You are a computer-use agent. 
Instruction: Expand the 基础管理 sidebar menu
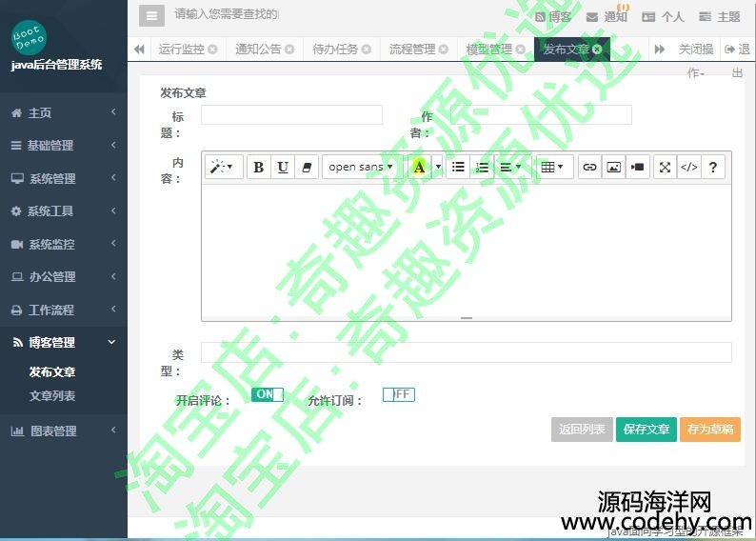click(64, 146)
